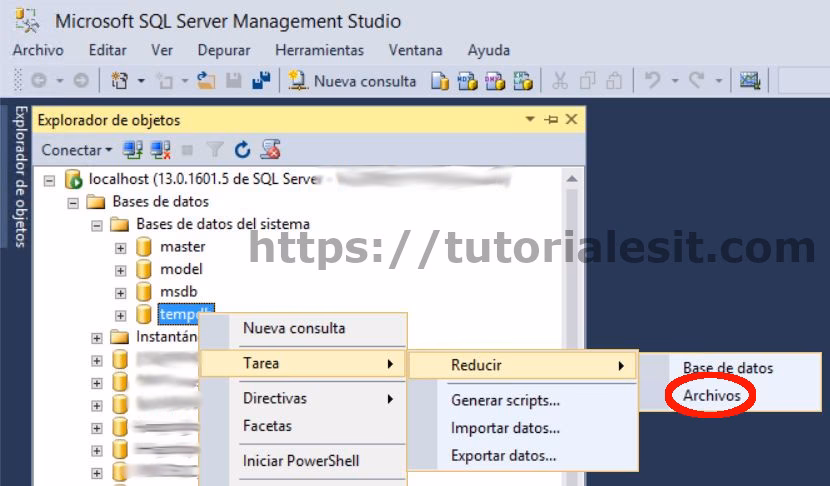This screenshot has width=830, height=486.
Task: Choose Base de datos under Reducir
Action: click(730, 368)
